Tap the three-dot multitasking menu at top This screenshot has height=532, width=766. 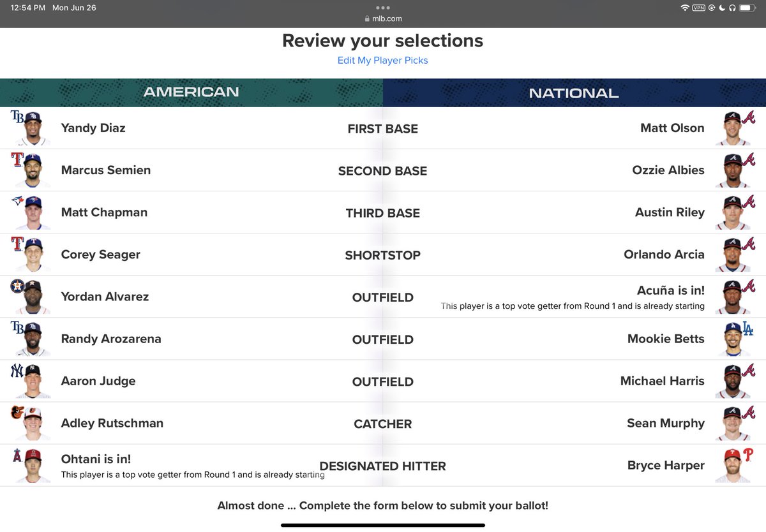pyautogui.click(x=383, y=8)
